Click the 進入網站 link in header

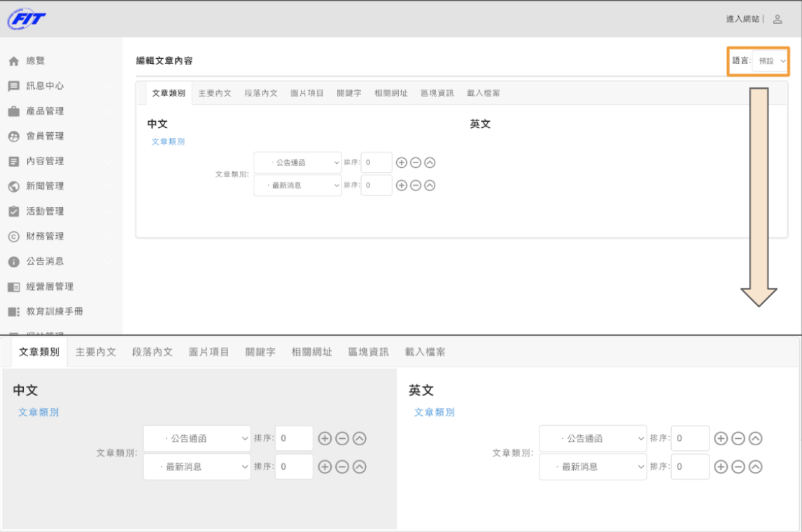pyautogui.click(x=743, y=20)
